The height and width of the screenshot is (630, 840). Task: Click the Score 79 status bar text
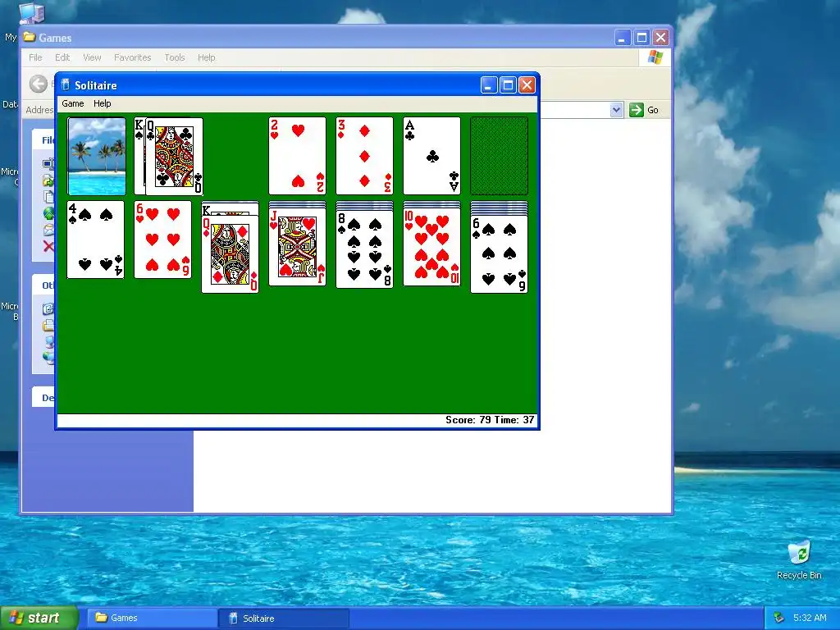tap(468, 420)
